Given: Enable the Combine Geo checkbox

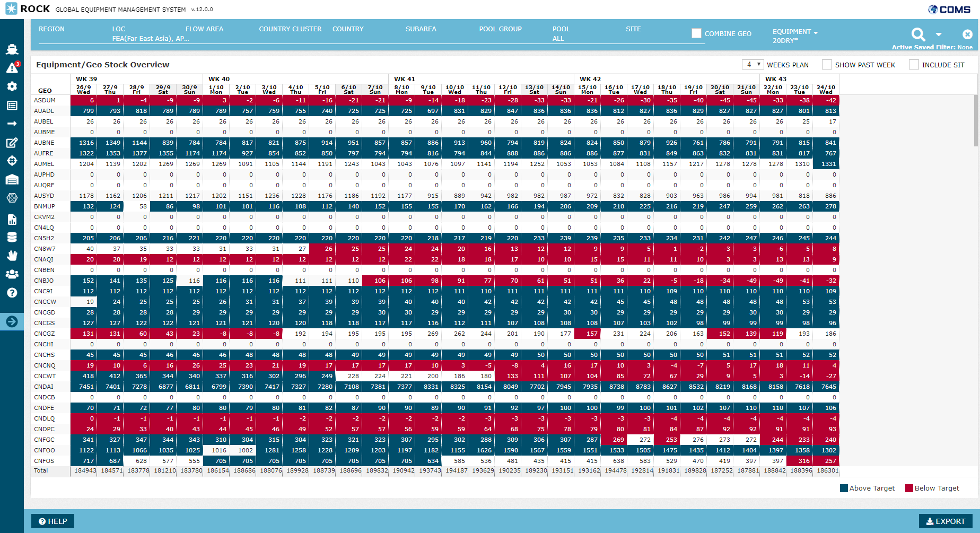Looking at the screenshot, I should coord(696,33).
